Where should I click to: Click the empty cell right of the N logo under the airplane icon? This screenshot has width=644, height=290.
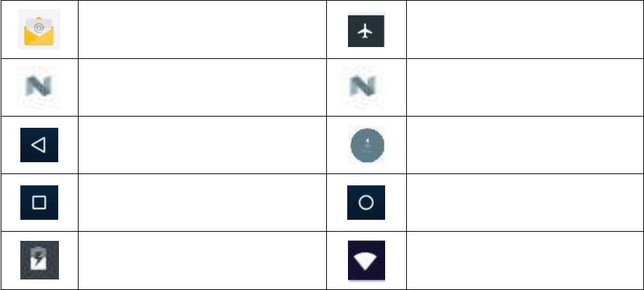point(522,88)
